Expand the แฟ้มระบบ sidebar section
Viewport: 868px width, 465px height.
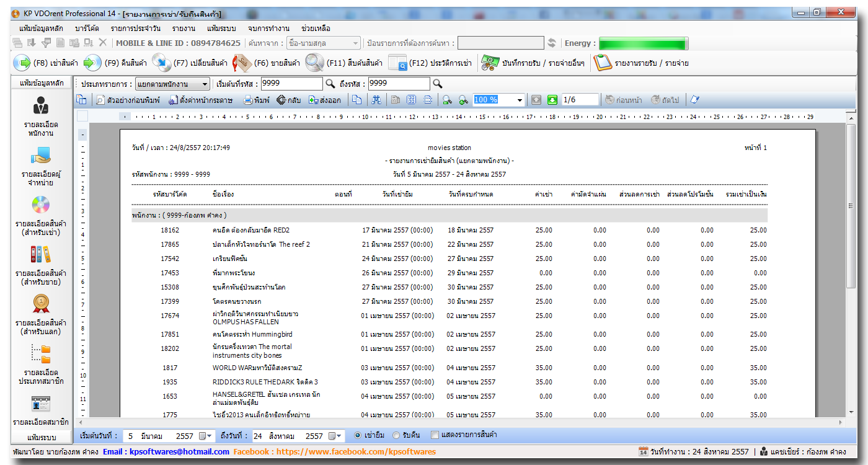42,438
